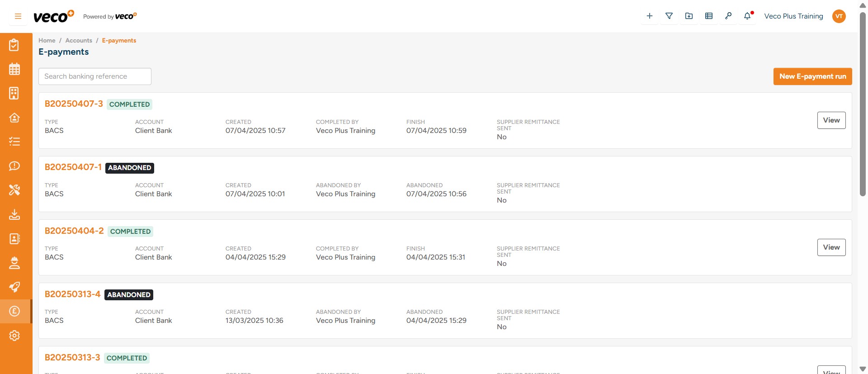Go to Home in the breadcrumb
This screenshot has height=374, width=868.
(x=47, y=41)
